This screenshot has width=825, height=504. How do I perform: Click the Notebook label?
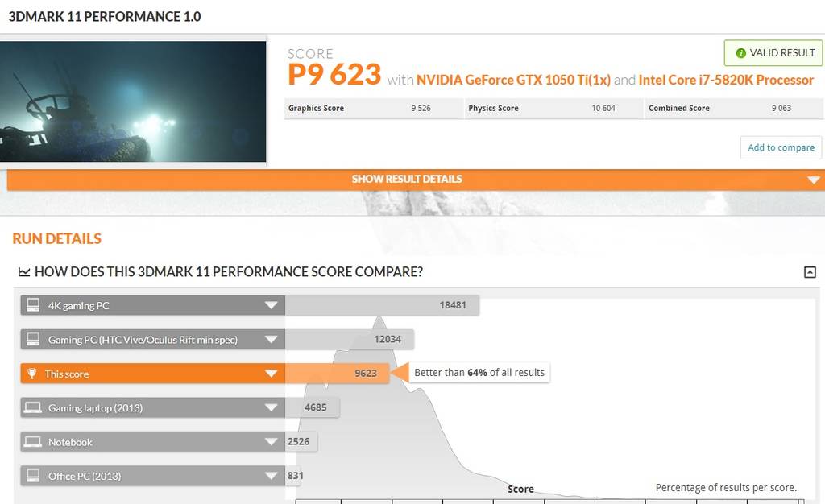(x=70, y=443)
